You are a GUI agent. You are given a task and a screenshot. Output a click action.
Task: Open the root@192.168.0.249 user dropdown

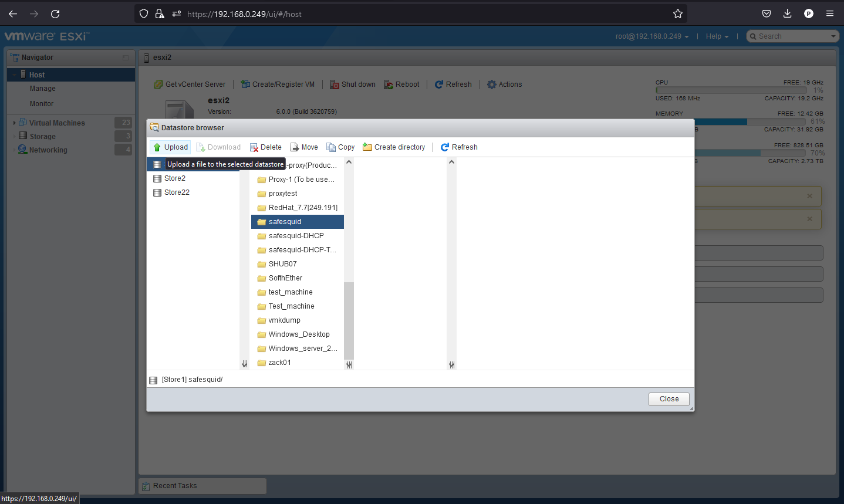tap(652, 36)
